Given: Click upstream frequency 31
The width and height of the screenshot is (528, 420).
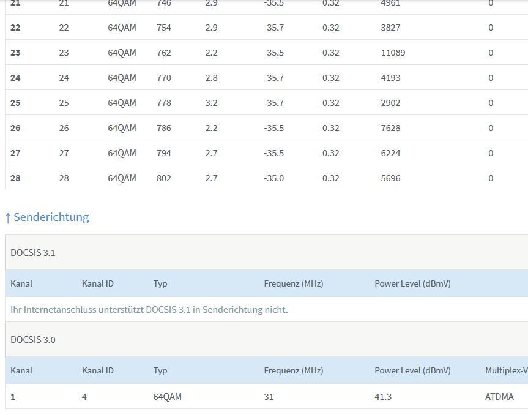Looking at the screenshot, I should click(x=269, y=397).
